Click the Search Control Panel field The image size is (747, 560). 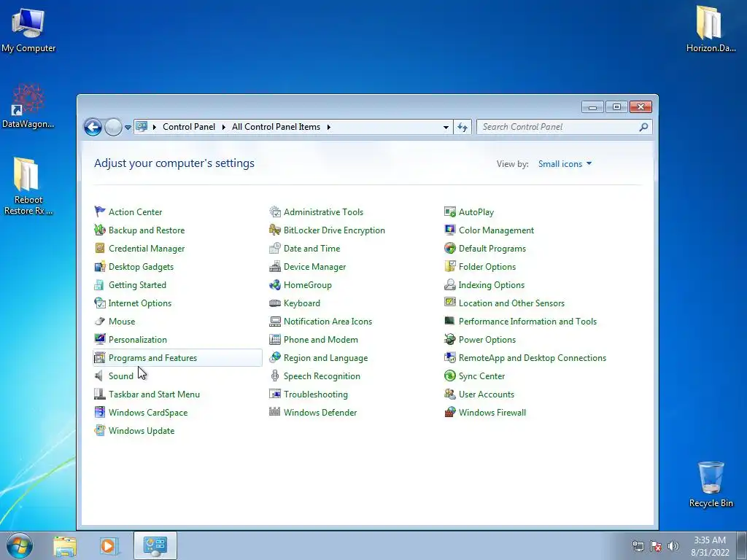click(x=564, y=127)
